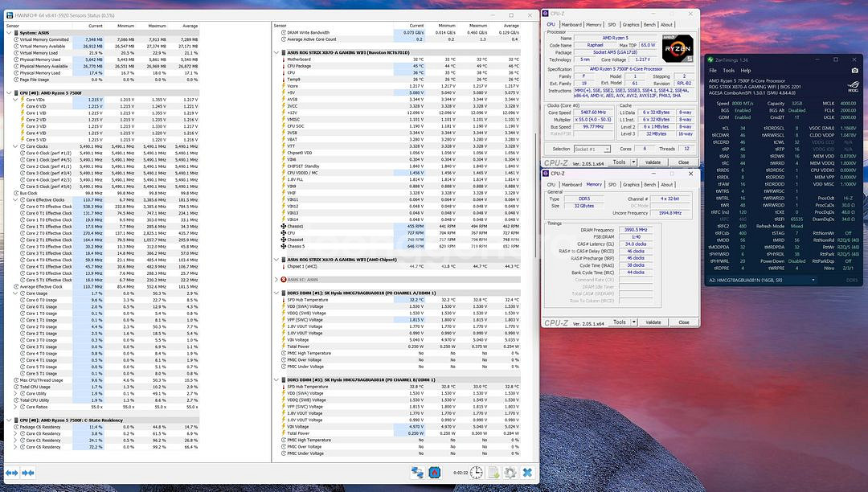Viewport: 868px width, 492px height.
Task: Reset the HWiNFO elapsed time clock icon
Action: point(476,473)
